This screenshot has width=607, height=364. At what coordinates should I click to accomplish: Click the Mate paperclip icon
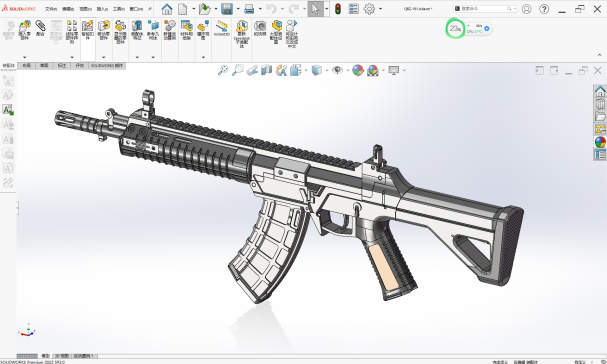pyautogui.click(x=40, y=26)
